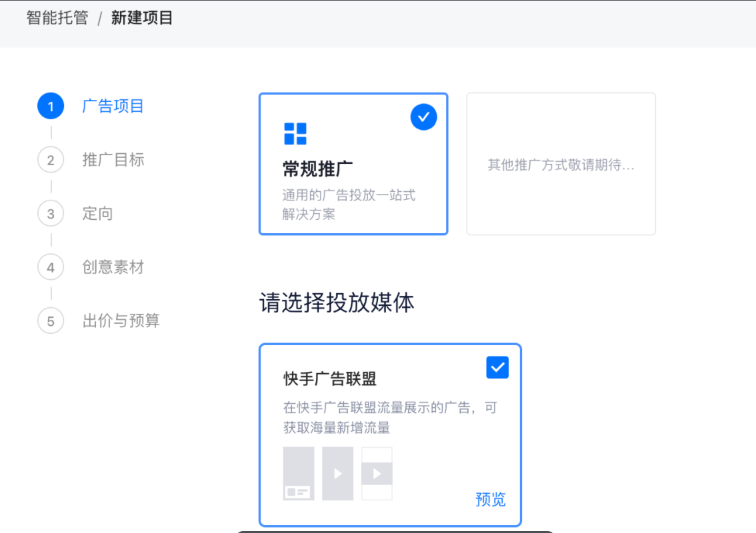
Task: Open the 预览 preview link
Action: pyautogui.click(x=491, y=500)
